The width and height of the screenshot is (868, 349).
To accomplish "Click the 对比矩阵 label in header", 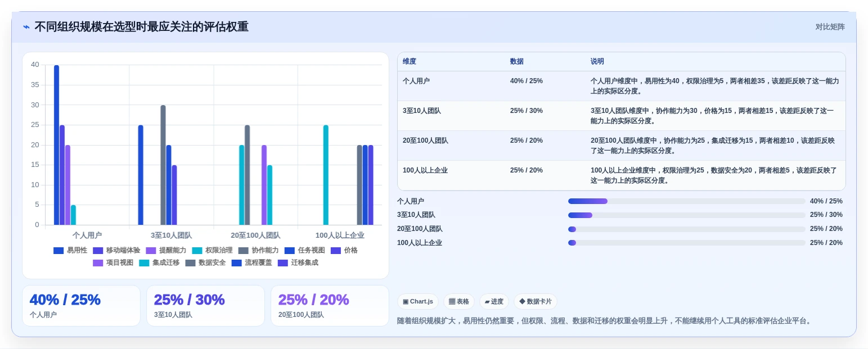I will 830,27.
